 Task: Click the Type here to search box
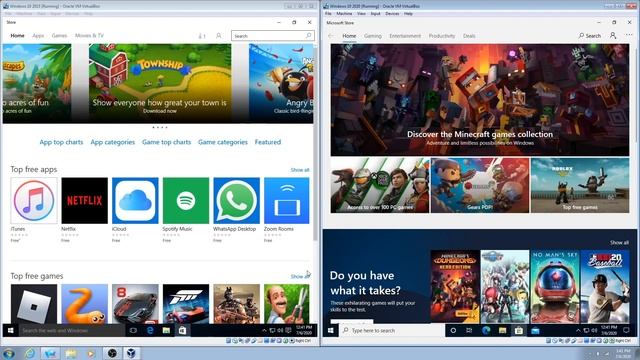point(392,330)
